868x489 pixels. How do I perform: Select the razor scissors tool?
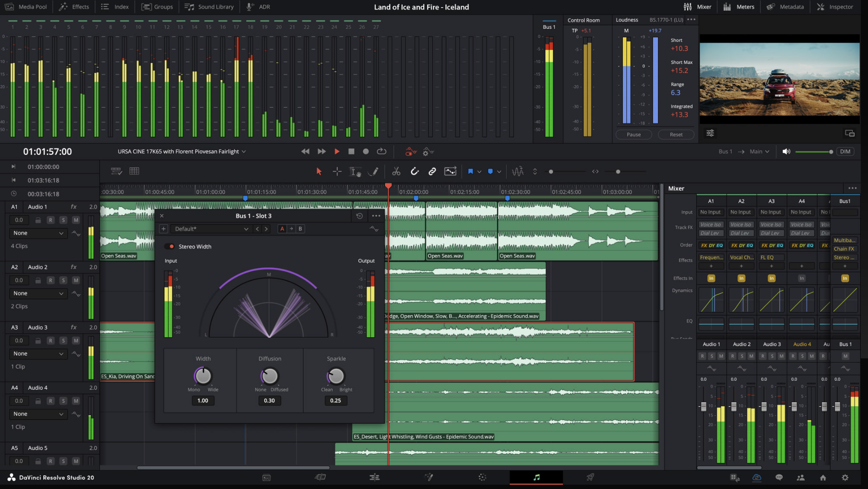(396, 171)
